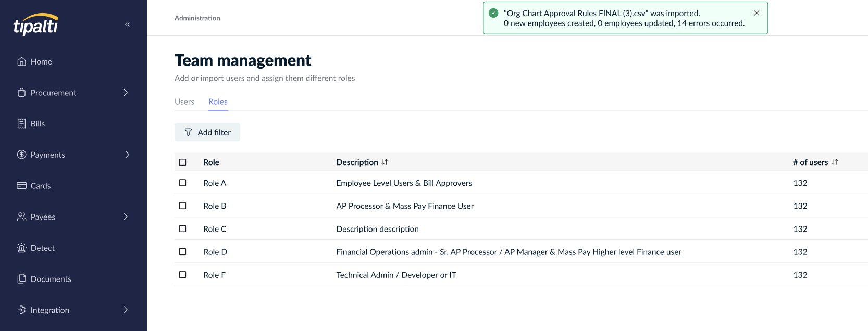The height and width of the screenshot is (331, 868).
Task: Toggle the select-all roles checkbox
Action: tap(183, 162)
